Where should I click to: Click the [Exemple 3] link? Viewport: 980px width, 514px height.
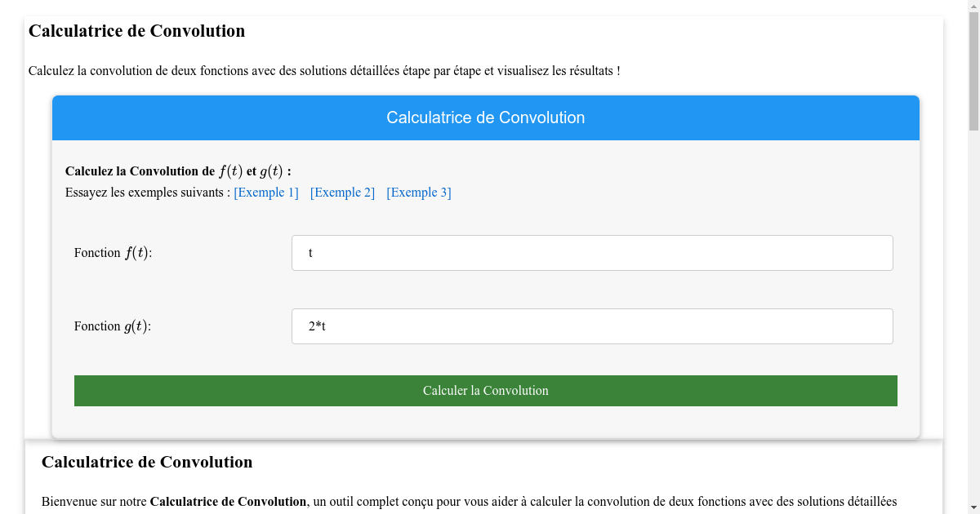(418, 192)
